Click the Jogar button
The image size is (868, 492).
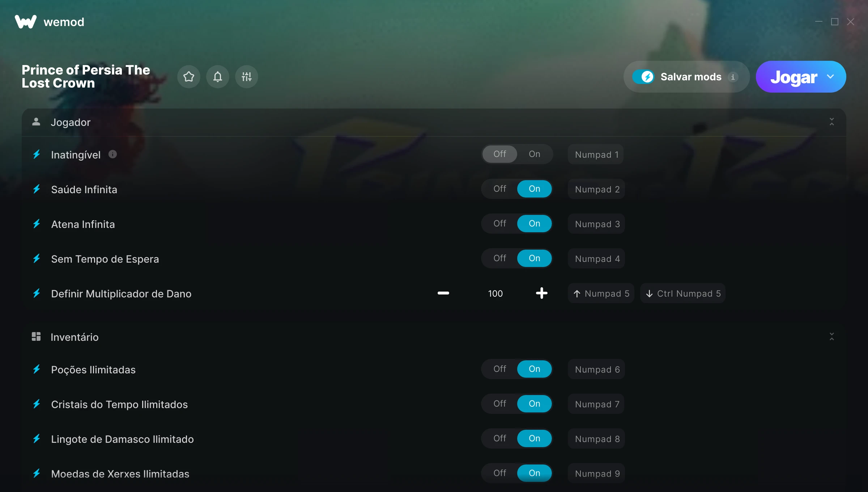pos(793,77)
